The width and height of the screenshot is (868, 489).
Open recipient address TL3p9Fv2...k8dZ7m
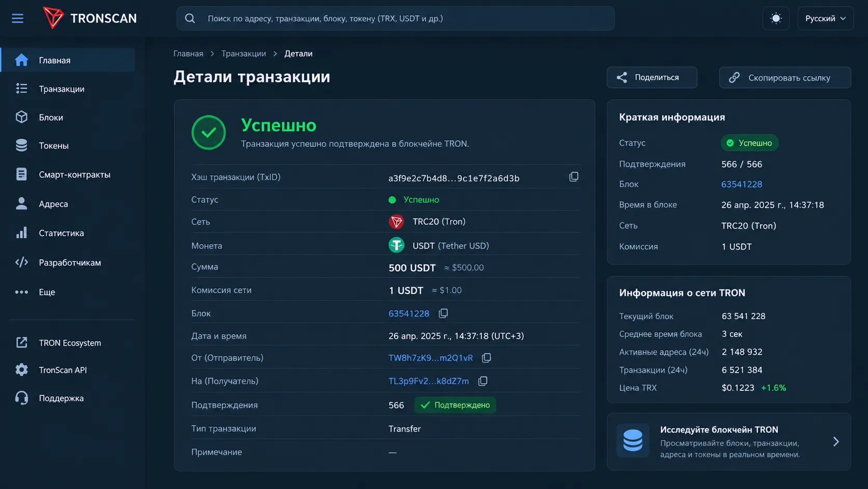tap(429, 381)
